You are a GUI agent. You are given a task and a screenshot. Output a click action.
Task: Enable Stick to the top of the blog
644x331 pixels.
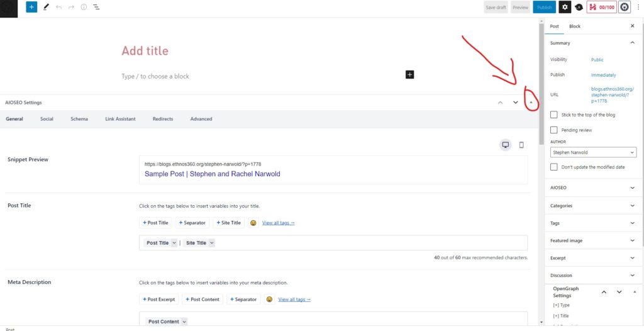tap(553, 115)
